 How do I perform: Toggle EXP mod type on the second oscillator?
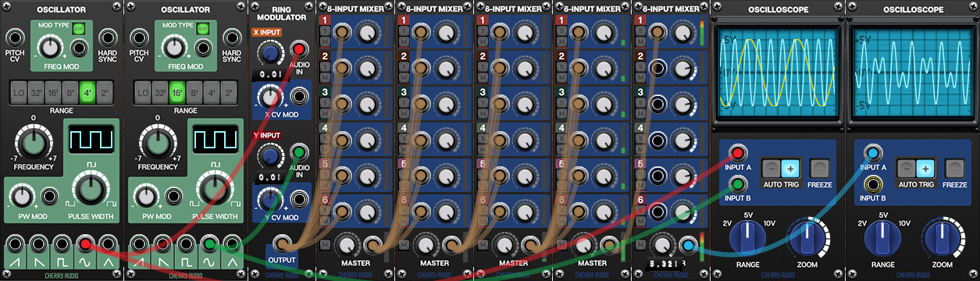click(202, 29)
